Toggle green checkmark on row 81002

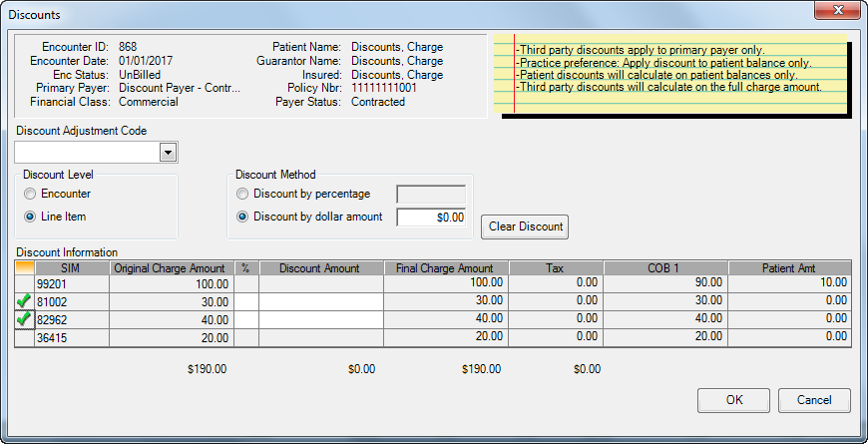click(24, 301)
